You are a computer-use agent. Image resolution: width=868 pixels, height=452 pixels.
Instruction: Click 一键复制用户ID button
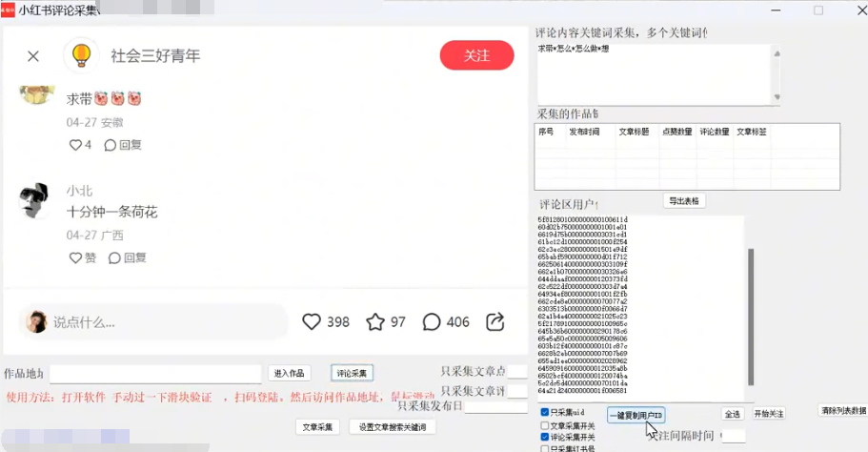click(x=636, y=415)
